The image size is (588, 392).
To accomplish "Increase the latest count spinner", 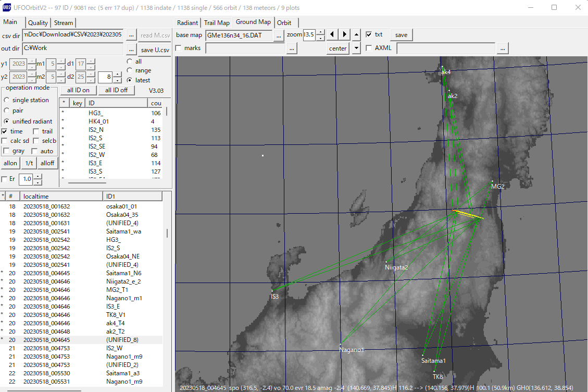I will [x=117, y=75].
